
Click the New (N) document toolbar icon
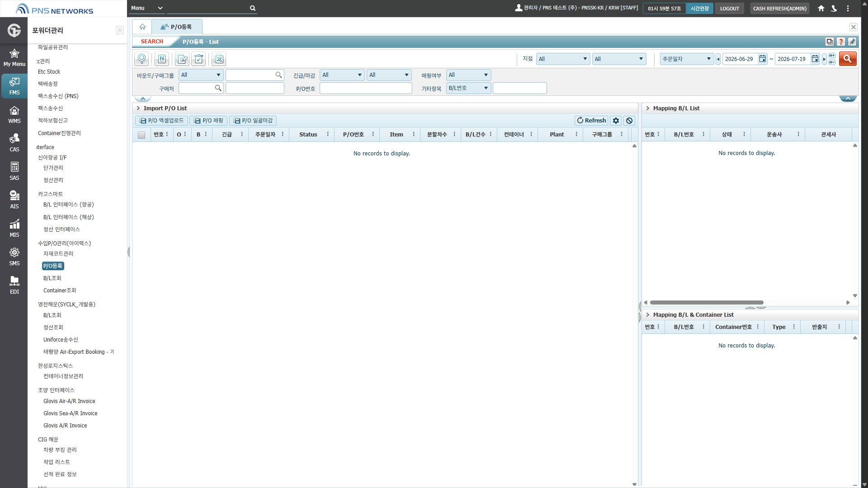pos(161,59)
